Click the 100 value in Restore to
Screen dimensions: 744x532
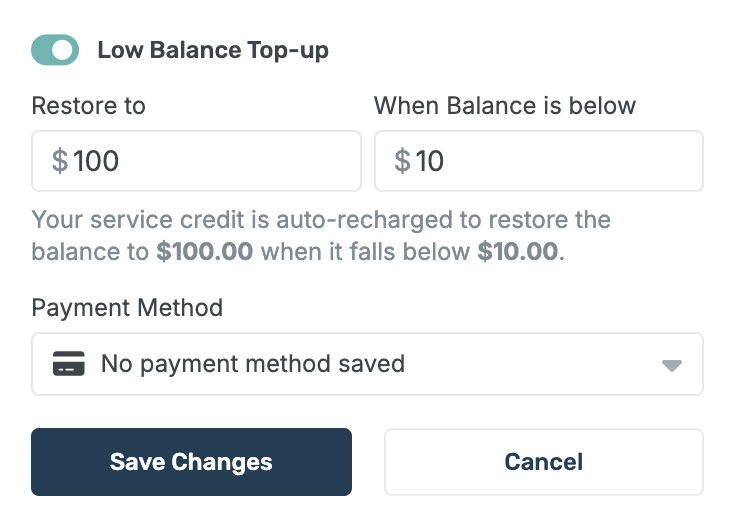pyautogui.click(x=96, y=161)
